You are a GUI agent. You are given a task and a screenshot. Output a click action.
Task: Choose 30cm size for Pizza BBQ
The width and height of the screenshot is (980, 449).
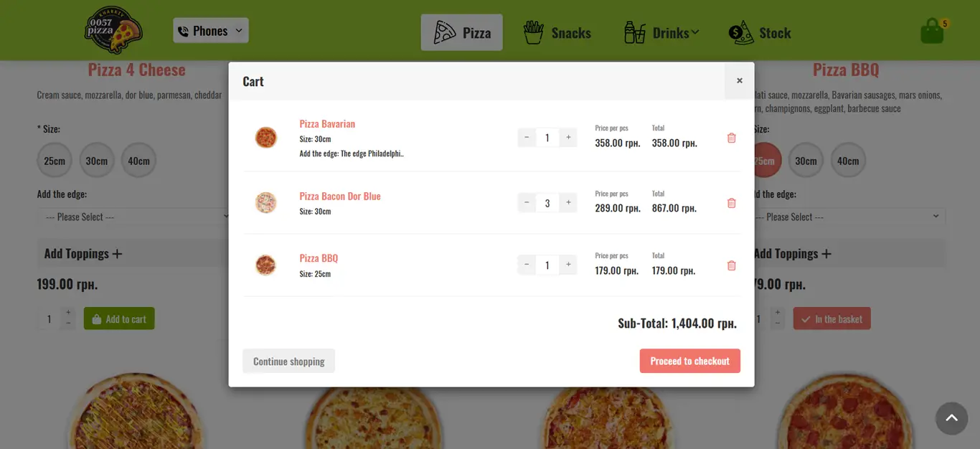tap(806, 161)
